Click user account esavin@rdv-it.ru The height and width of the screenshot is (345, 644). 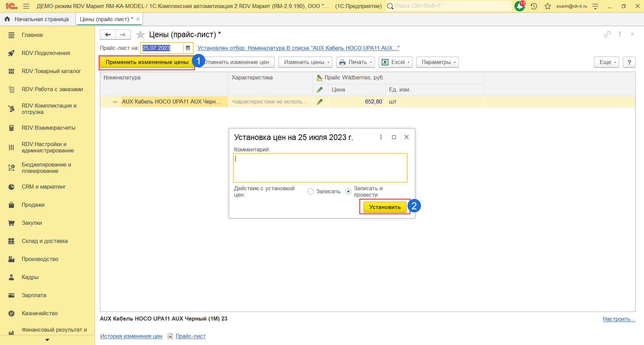pos(572,6)
